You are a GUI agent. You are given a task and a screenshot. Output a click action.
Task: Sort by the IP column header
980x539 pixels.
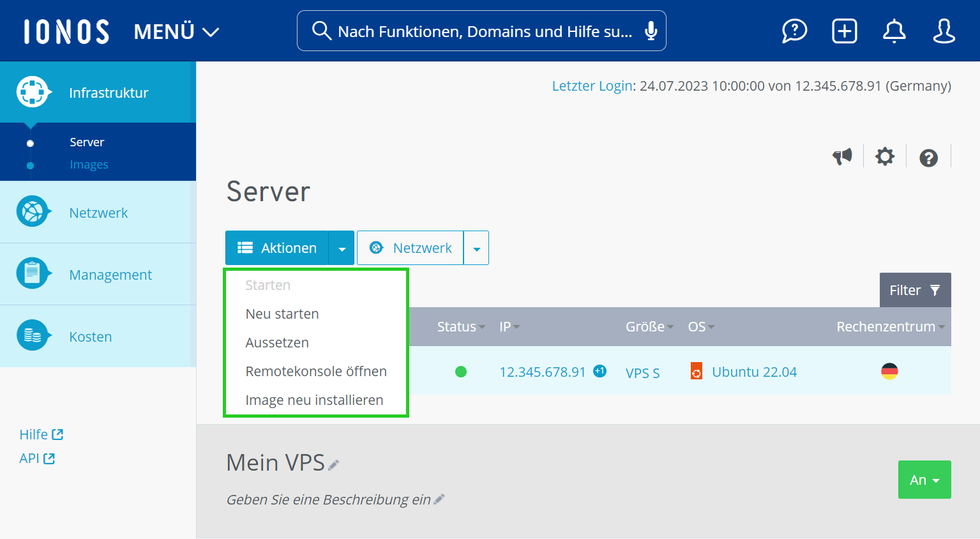[509, 326]
